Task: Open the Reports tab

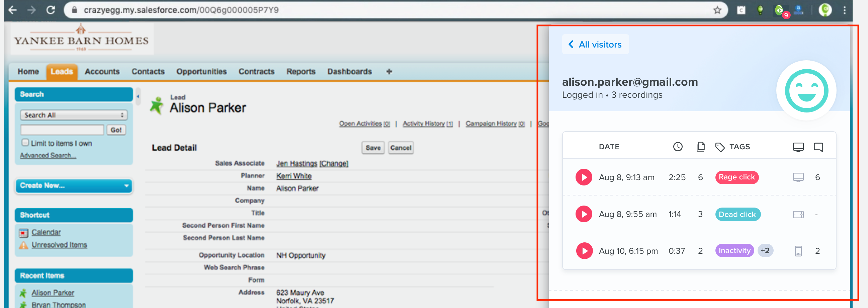Action: pos(301,71)
